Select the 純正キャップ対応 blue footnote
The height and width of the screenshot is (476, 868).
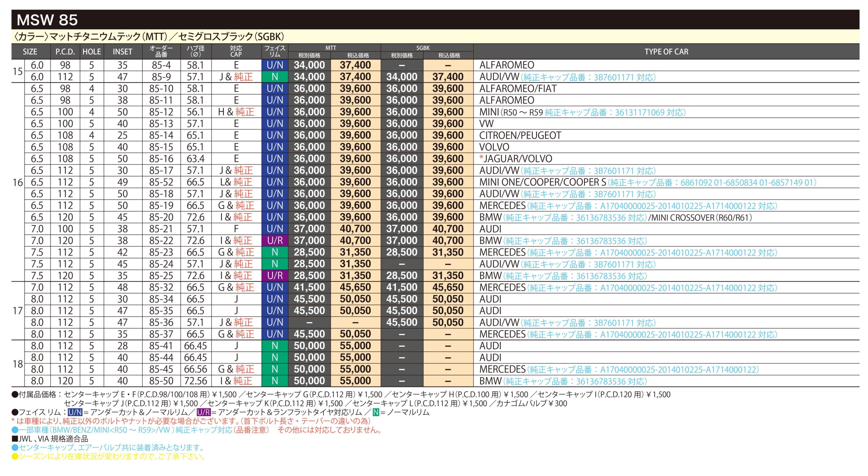pos(197,430)
